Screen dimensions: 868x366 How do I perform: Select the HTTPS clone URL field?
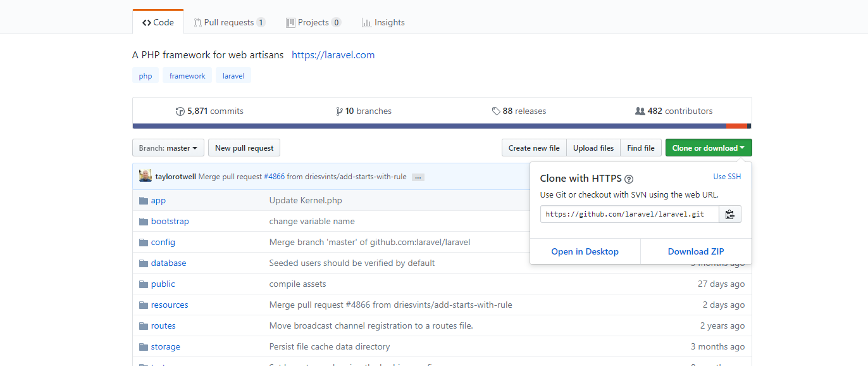pos(629,214)
